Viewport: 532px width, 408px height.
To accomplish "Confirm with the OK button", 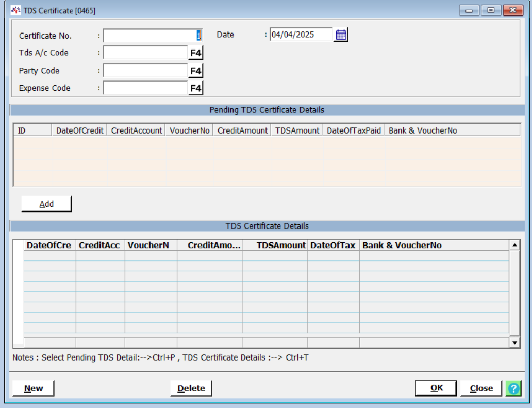I will click(x=436, y=388).
